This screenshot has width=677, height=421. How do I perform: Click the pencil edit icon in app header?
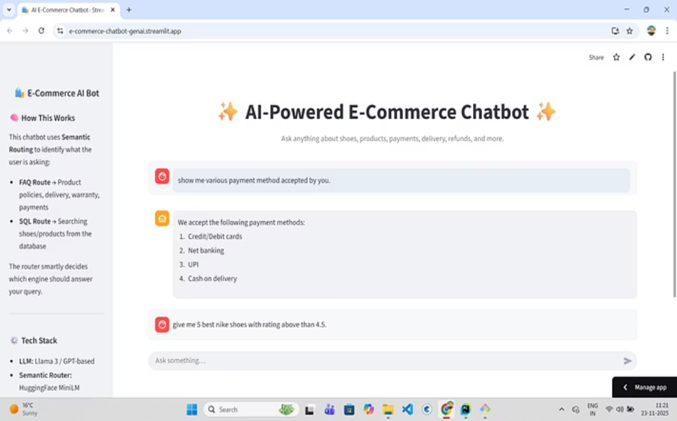(632, 57)
